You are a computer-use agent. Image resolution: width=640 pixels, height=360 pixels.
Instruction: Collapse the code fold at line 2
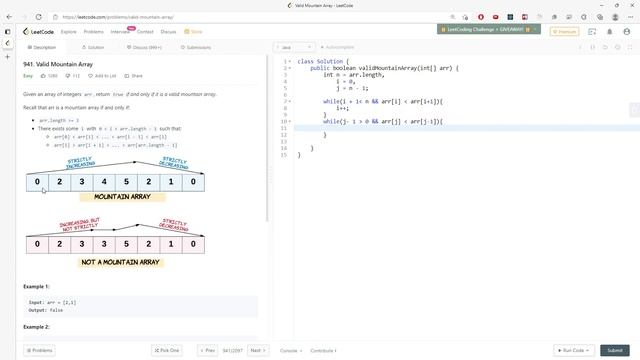coord(290,68)
